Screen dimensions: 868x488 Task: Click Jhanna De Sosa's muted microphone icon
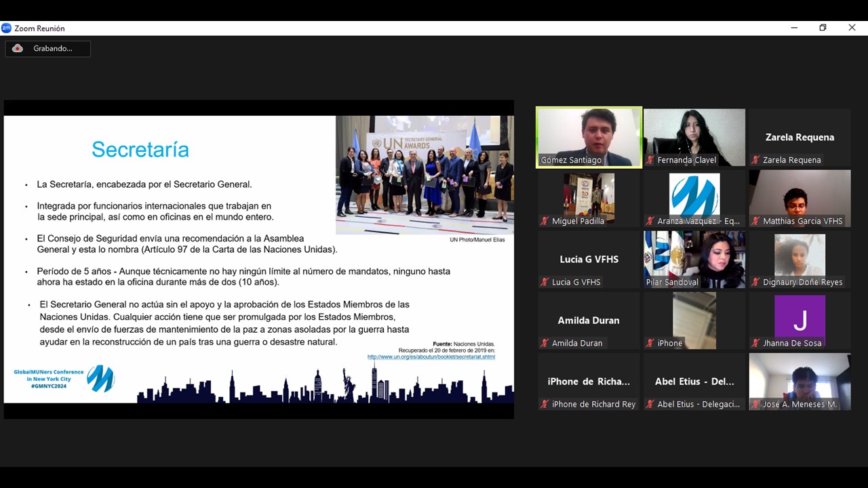click(x=755, y=344)
